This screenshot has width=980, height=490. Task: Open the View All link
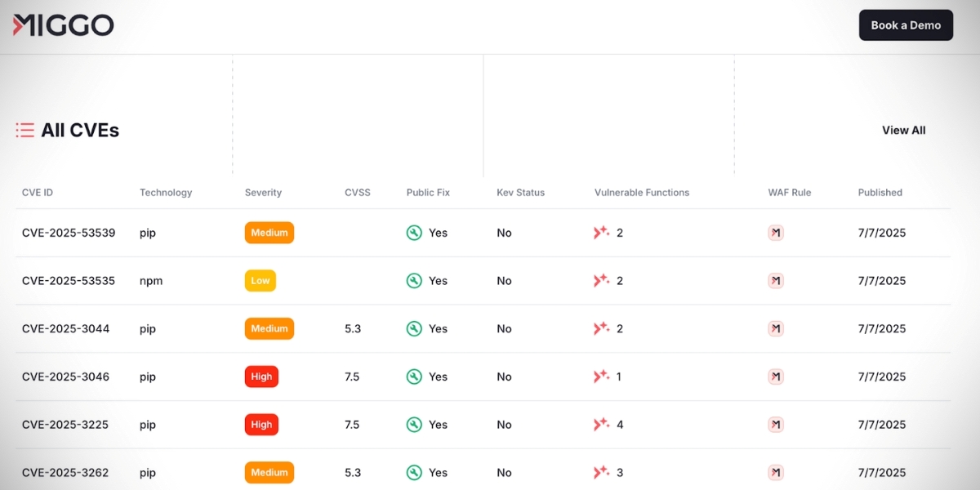click(x=903, y=130)
